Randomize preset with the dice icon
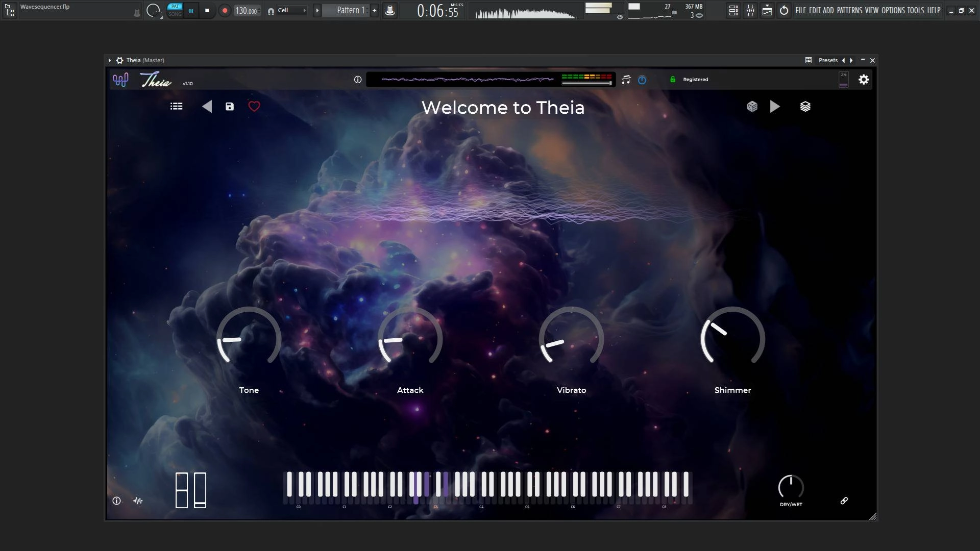Viewport: 980px width, 551px height. coord(752,106)
